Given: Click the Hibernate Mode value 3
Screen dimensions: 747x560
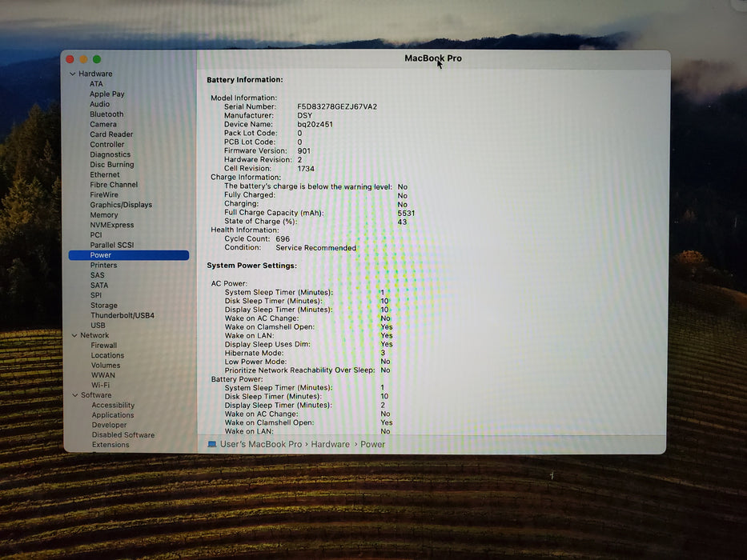Looking at the screenshot, I should tap(383, 353).
